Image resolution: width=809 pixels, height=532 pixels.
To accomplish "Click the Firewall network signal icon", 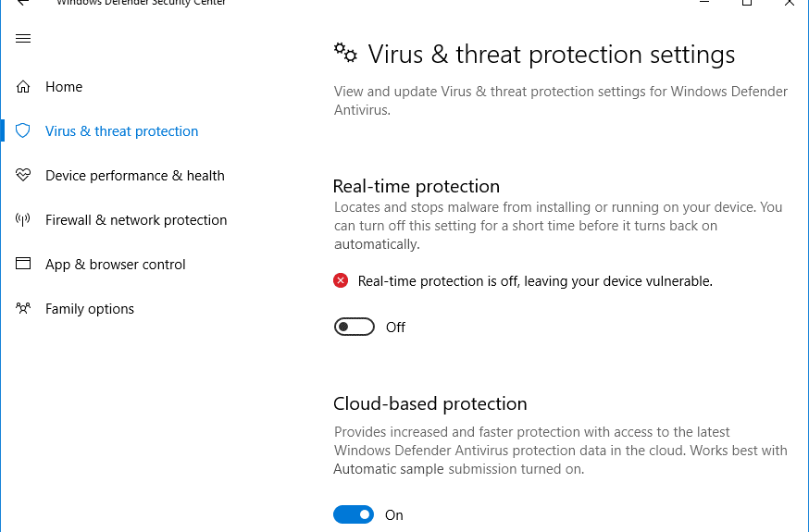I will (24, 220).
